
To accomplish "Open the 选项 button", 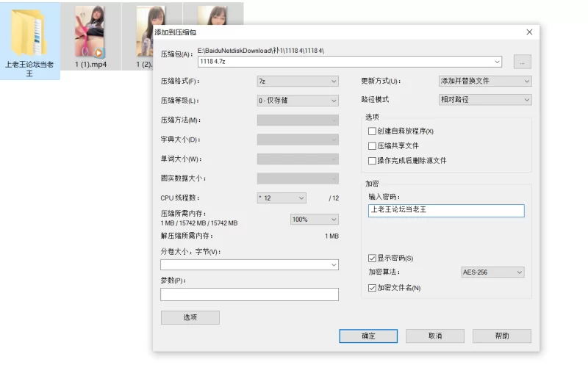I will pos(190,317).
